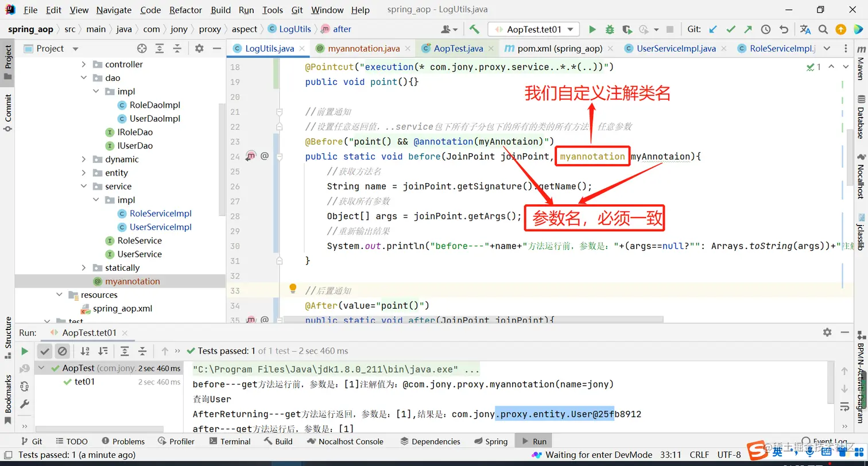The image size is (868, 466).
Task: Open test runner wrench settings
Action: click(x=25, y=405)
